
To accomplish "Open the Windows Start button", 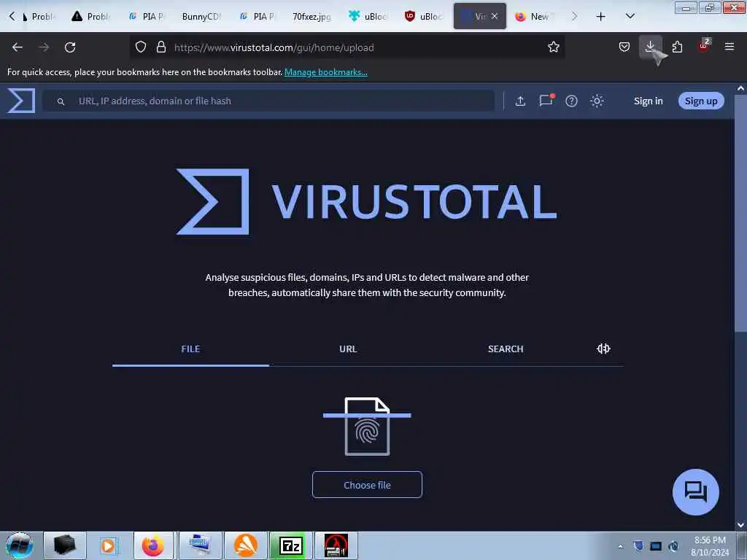I will click(x=20, y=545).
